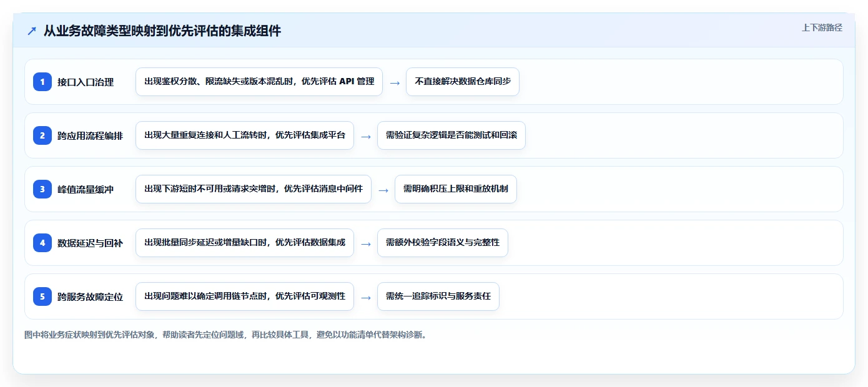868x387 pixels.
Task: Click the number 3 badge for 峰值流量缓冲
Action: (42, 189)
